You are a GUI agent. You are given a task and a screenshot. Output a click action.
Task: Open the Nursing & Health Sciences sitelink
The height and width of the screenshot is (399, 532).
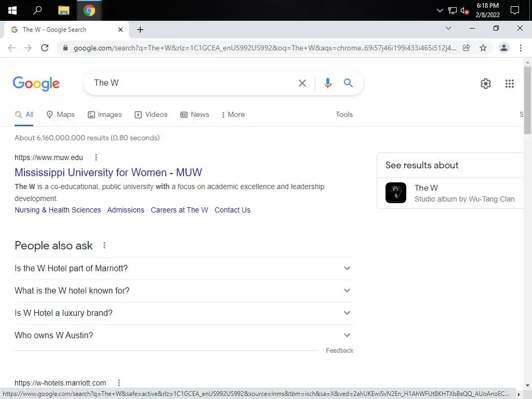(x=58, y=210)
